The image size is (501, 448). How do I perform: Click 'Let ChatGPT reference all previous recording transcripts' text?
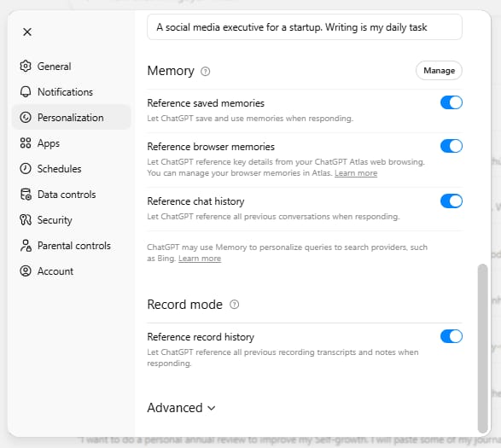(283, 358)
